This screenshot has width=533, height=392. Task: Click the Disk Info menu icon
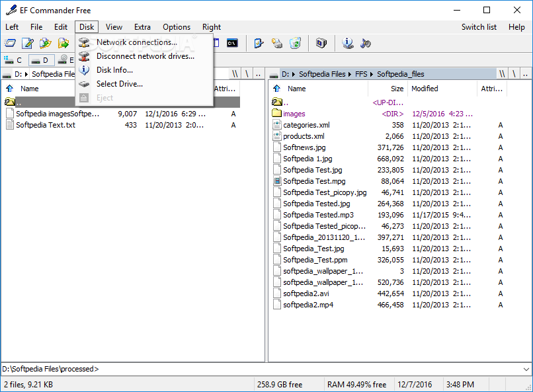tap(84, 70)
